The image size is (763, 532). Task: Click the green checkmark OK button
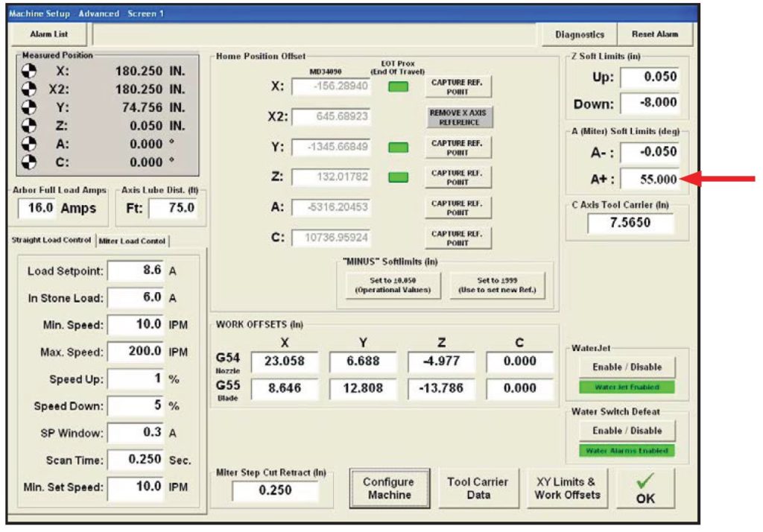pyautogui.click(x=645, y=490)
